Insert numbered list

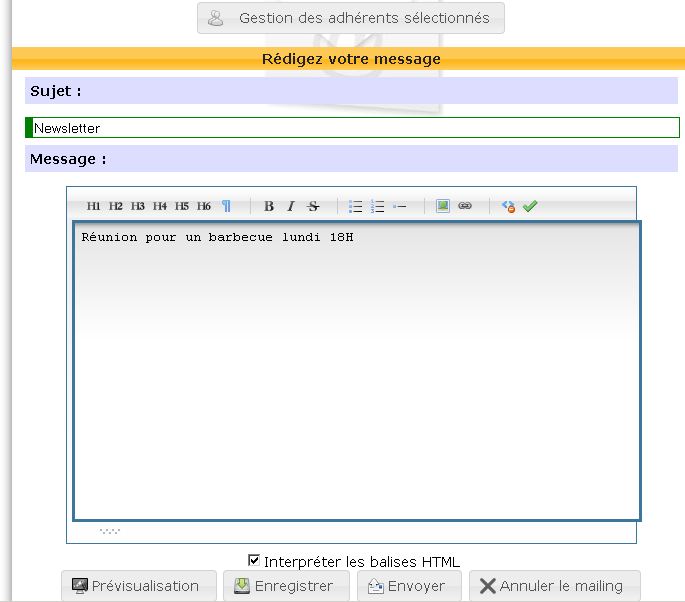tap(377, 206)
